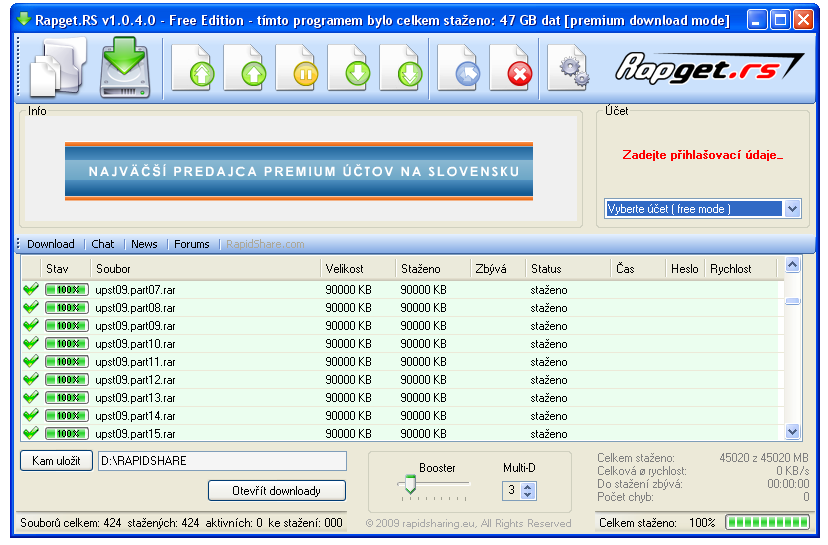Switch to the Chat tab

click(x=102, y=244)
